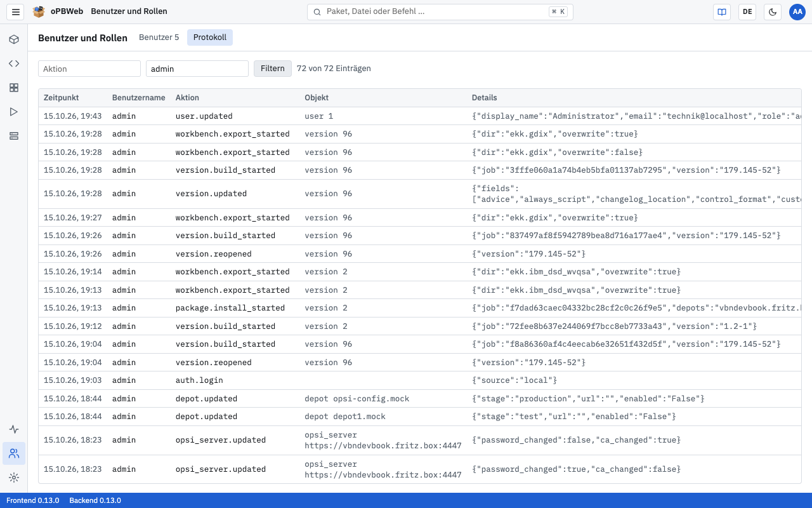Switch to the Benutzer 5 tab
812x508 pixels.
tap(159, 37)
